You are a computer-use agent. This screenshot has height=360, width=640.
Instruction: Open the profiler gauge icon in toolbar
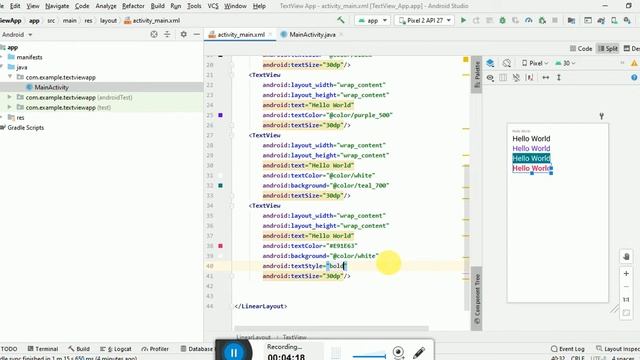coord(529,20)
